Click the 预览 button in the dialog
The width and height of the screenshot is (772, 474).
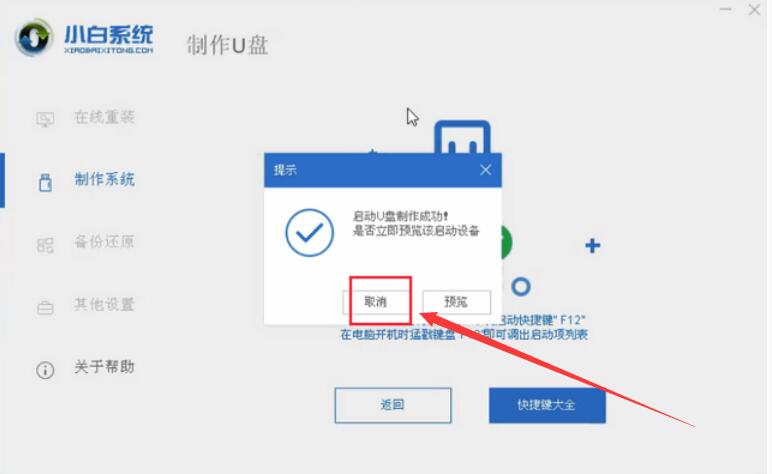point(456,302)
